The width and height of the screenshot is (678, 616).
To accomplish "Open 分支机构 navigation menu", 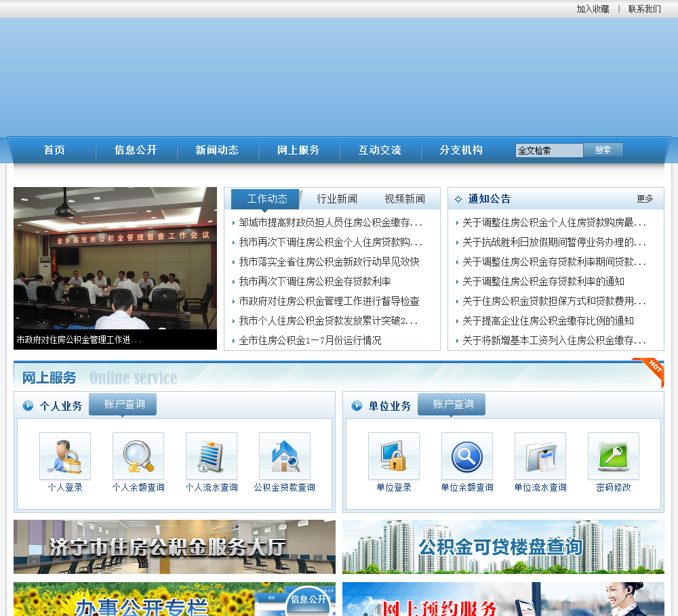I will 461,150.
